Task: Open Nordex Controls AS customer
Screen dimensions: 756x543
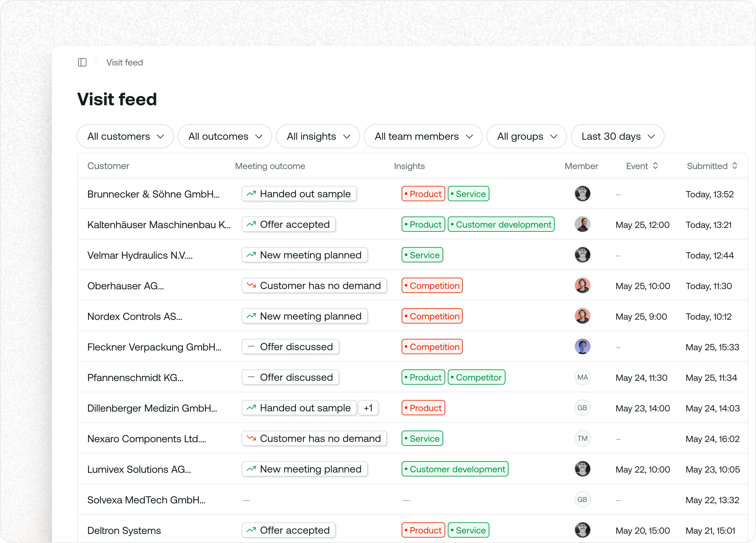Action: pos(135,316)
